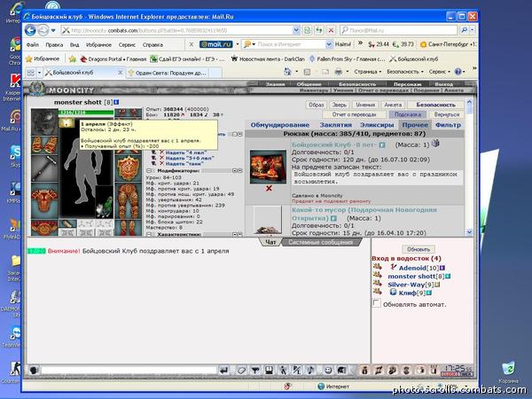Open the Файл menu

pos(33,45)
